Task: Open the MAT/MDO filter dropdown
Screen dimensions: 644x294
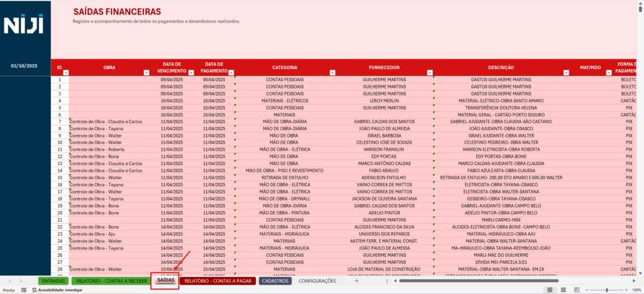Action: 609,72
